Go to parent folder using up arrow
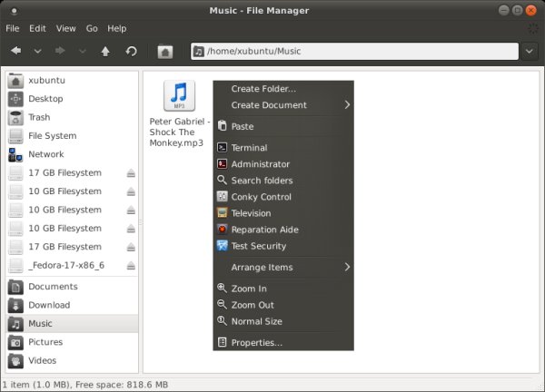Screen dimensions: 545x392 coord(105,52)
